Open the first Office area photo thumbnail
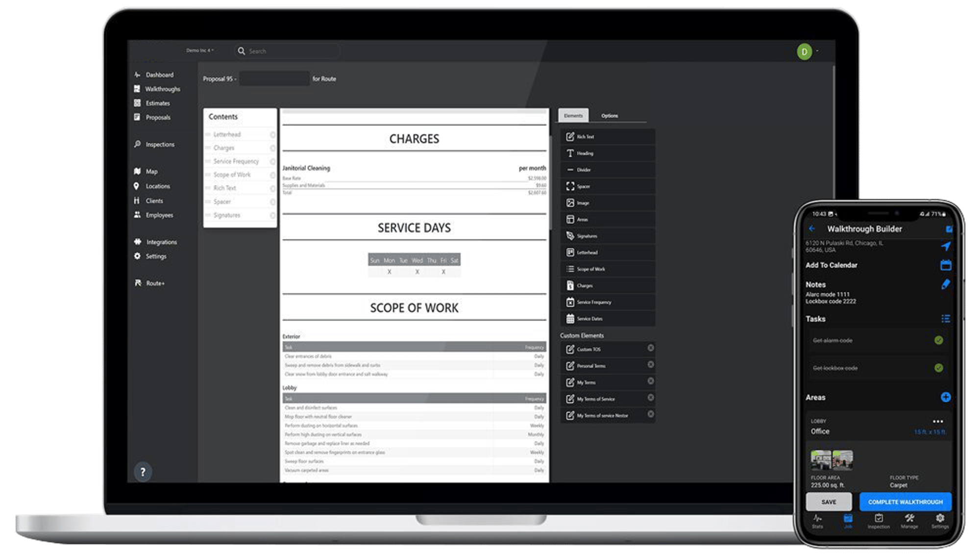Image resolution: width=980 pixels, height=558 pixels. 821,460
